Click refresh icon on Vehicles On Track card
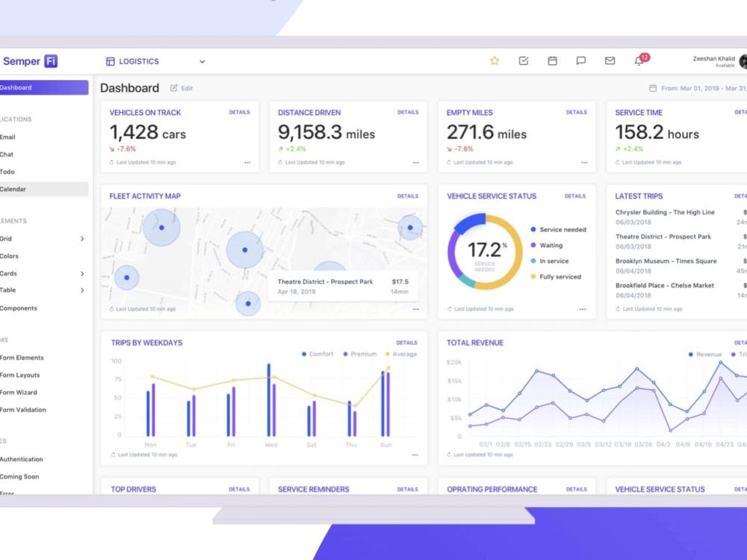 click(112, 162)
